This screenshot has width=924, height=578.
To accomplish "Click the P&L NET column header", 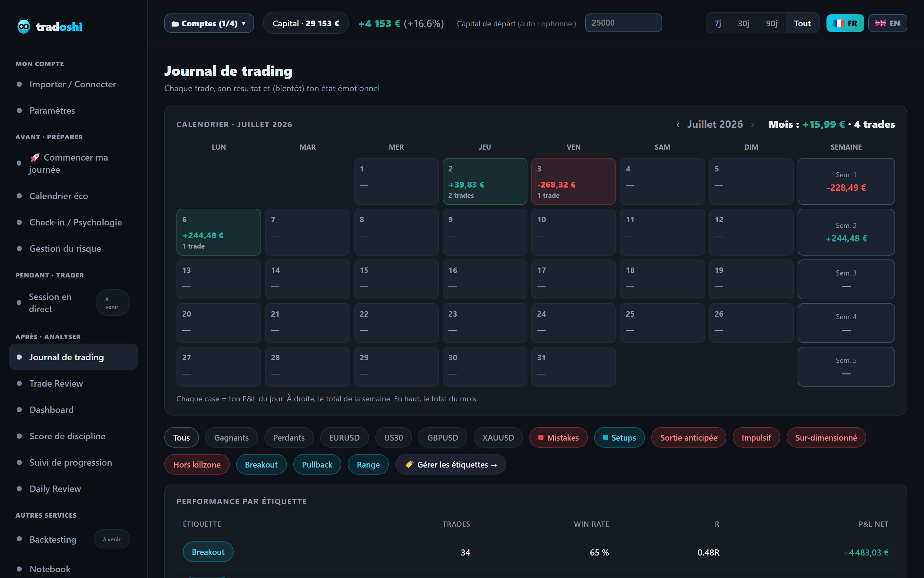I will coord(873,524).
